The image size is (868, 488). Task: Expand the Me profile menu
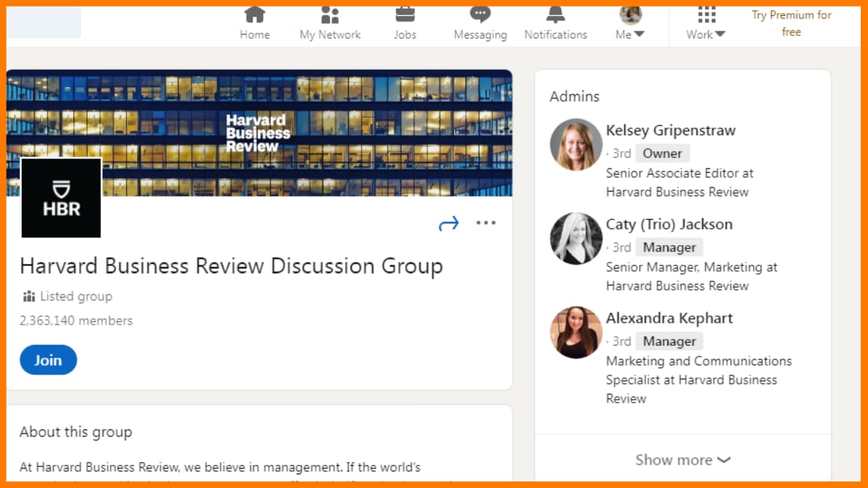pyautogui.click(x=630, y=24)
